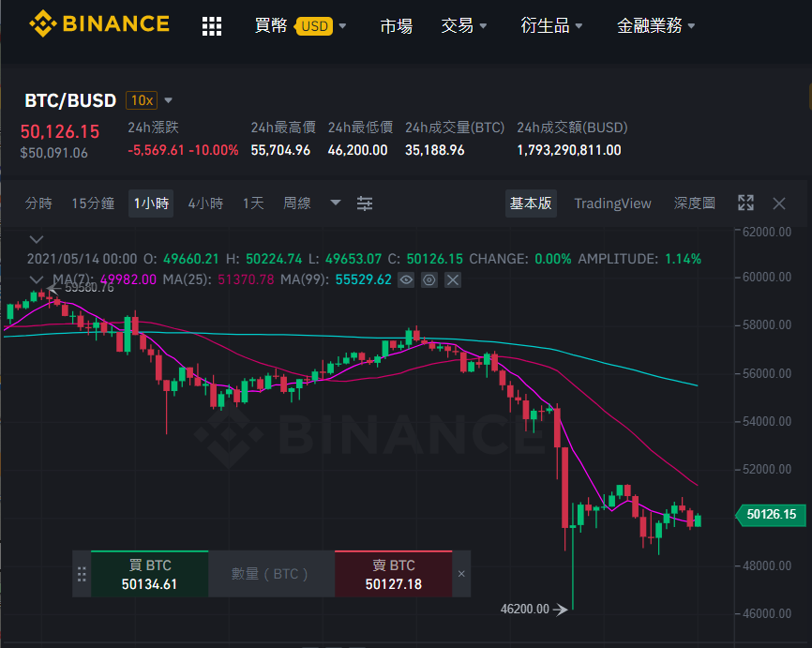Screen dimensions: 812x648
Task: Click the MA(25) value 51370.78
Action: 246,279
